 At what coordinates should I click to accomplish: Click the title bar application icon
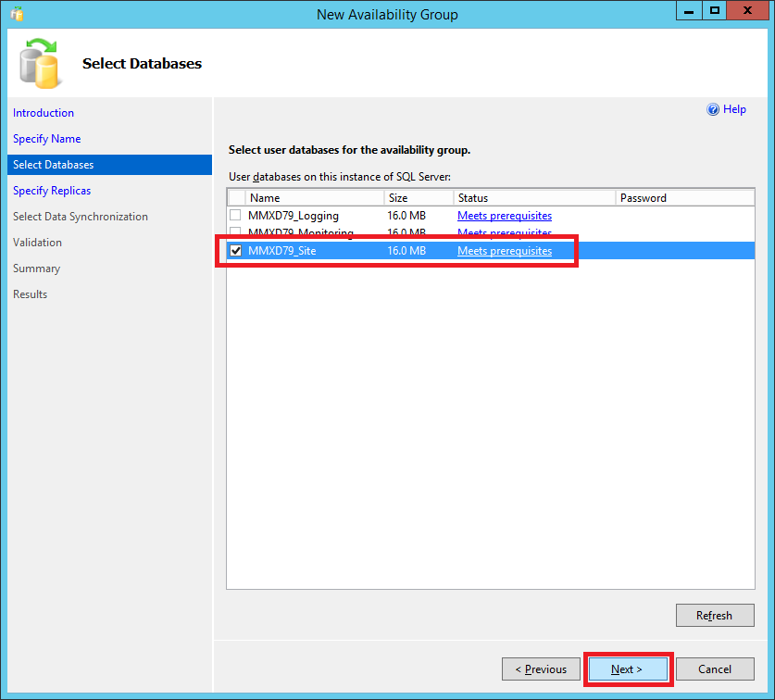[x=16, y=14]
